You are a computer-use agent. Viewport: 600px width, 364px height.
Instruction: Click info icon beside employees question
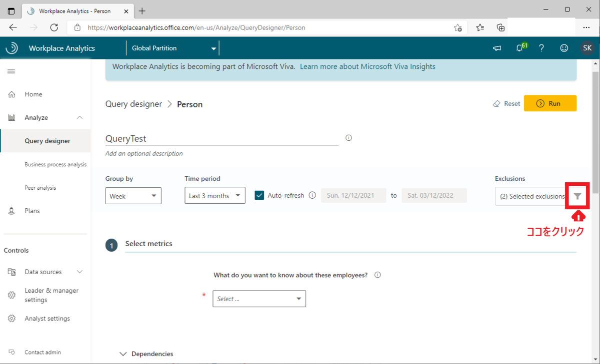point(378,275)
